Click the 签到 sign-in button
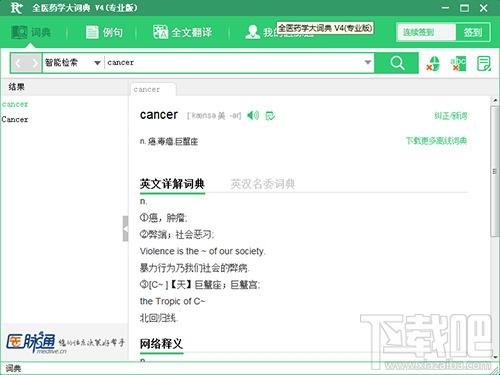Screen dimensions: 500x375 click(473, 32)
